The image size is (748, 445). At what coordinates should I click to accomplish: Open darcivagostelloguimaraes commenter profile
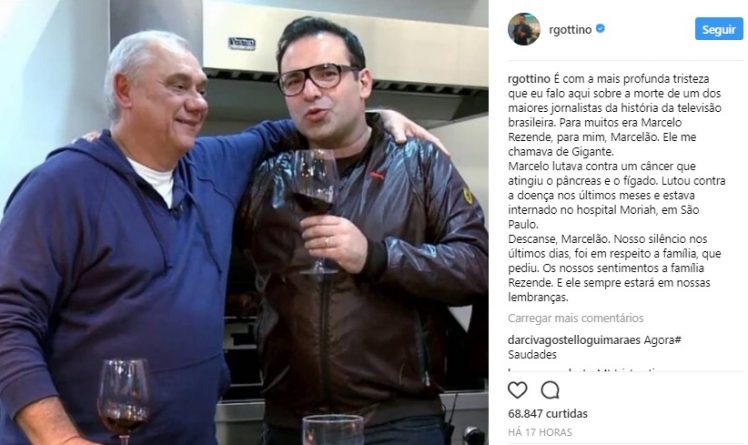(574, 340)
